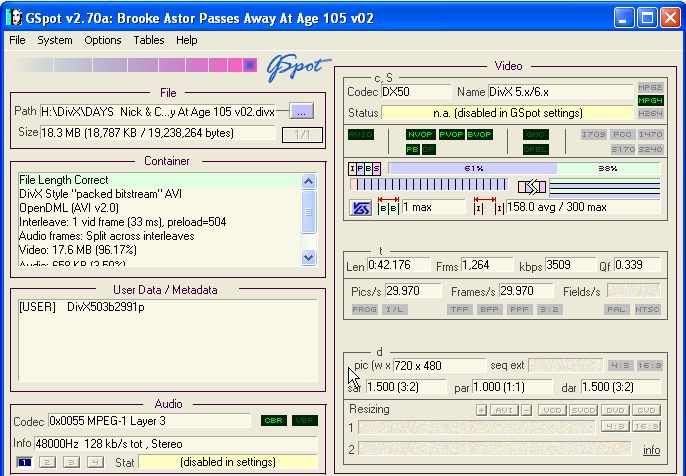Image resolution: width=686 pixels, height=476 pixels.
Task: Click the DVD resizing button
Action: click(615, 410)
